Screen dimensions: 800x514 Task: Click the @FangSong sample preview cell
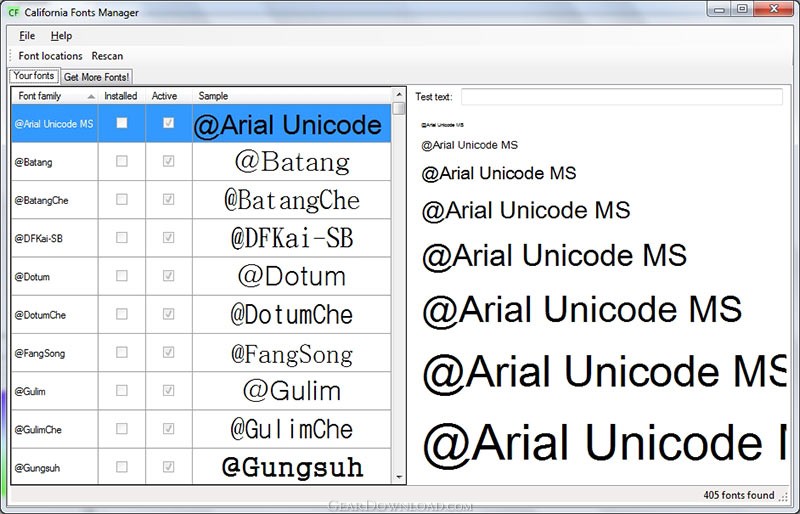[x=292, y=353]
